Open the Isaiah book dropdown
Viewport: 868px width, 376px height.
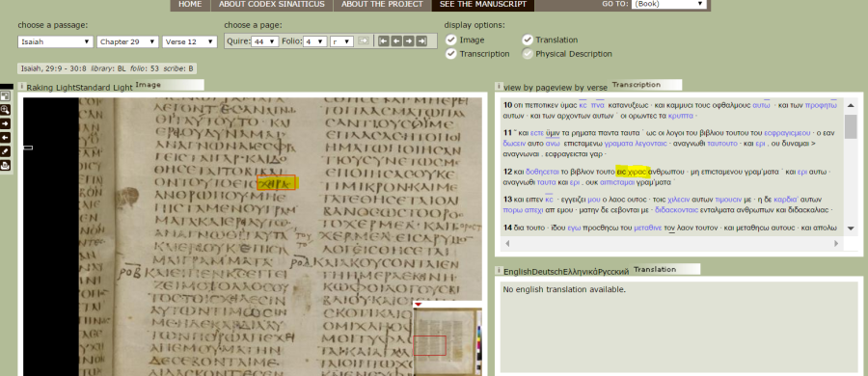tap(55, 42)
